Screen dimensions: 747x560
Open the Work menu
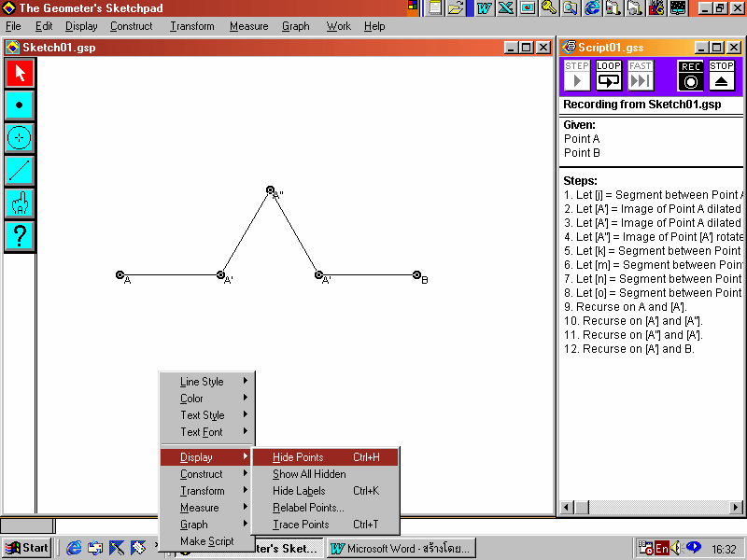[x=338, y=26]
